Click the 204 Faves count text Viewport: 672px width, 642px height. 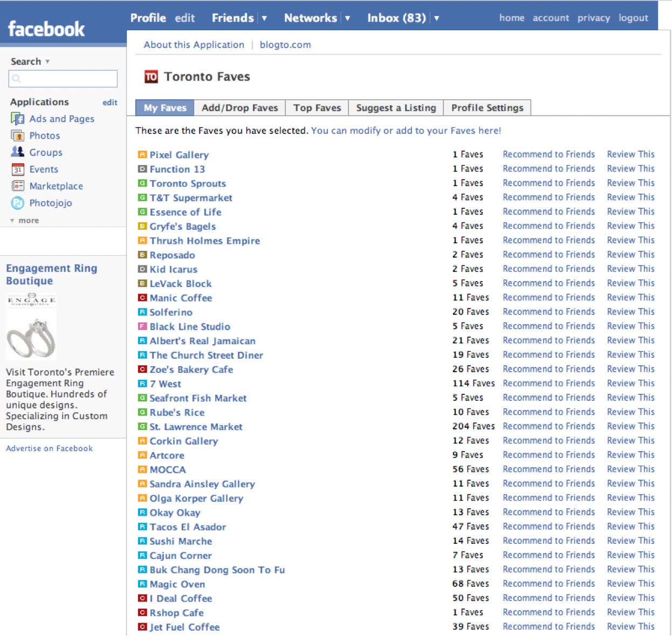(473, 426)
